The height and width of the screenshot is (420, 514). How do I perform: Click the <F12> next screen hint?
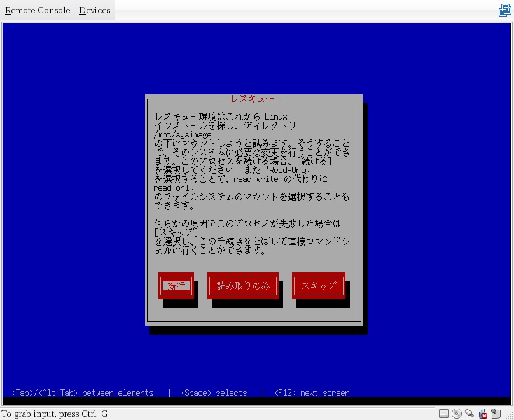pyautogui.click(x=312, y=393)
